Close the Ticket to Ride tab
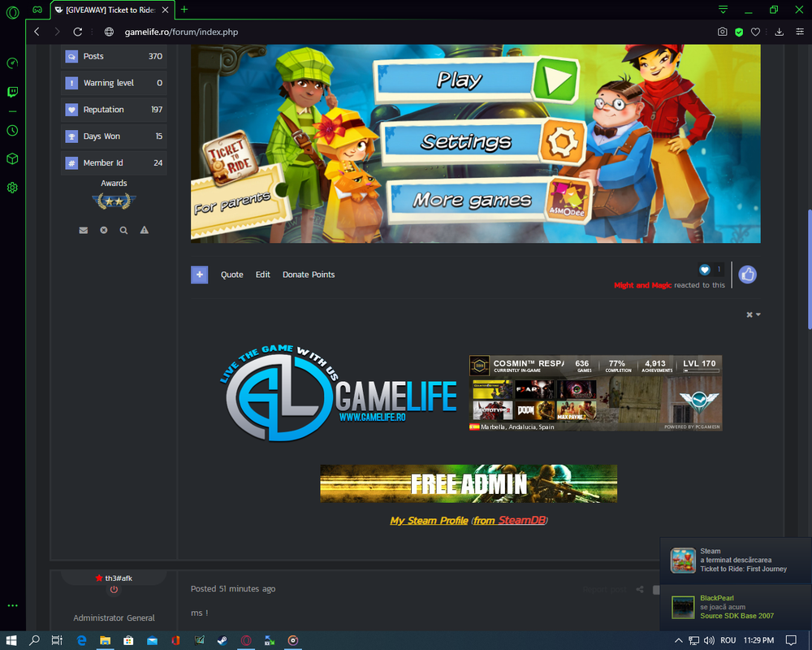The image size is (812, 650). (x=165, y=10)
